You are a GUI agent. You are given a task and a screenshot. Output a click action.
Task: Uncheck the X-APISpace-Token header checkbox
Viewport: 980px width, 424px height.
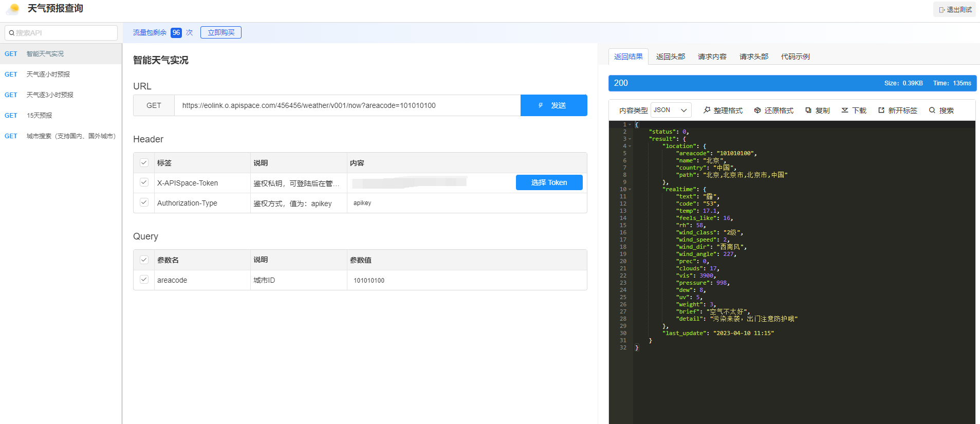point(144,182)
